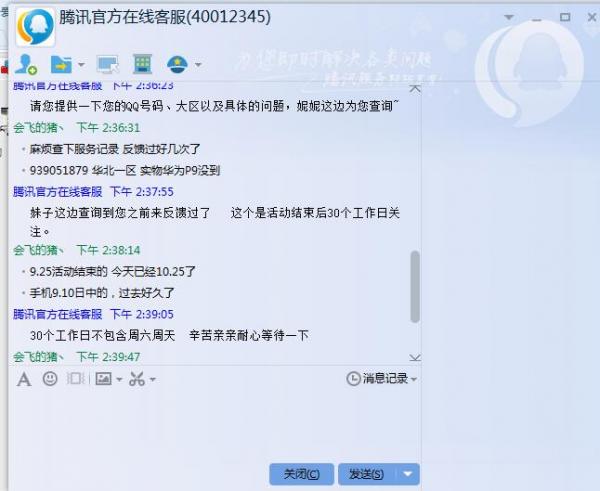
Task: Open the font settings A icon
Action: 24,380
